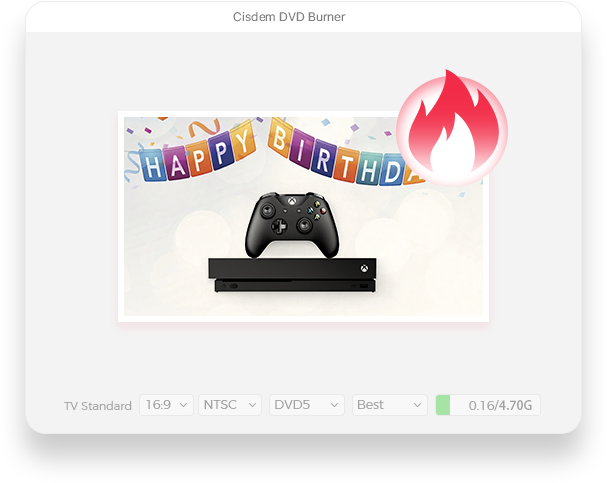The width and height of the screenshot is (607, 483).
Task: Click the chevron arrow on DVD5 dropdown
Action: point(334,405)
